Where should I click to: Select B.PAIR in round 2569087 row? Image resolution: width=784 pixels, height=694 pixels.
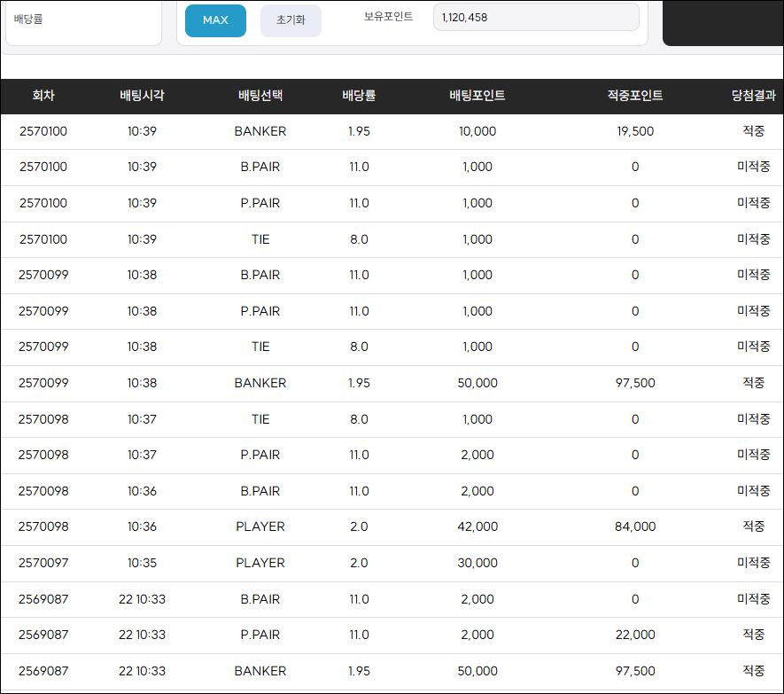(260, 599)
